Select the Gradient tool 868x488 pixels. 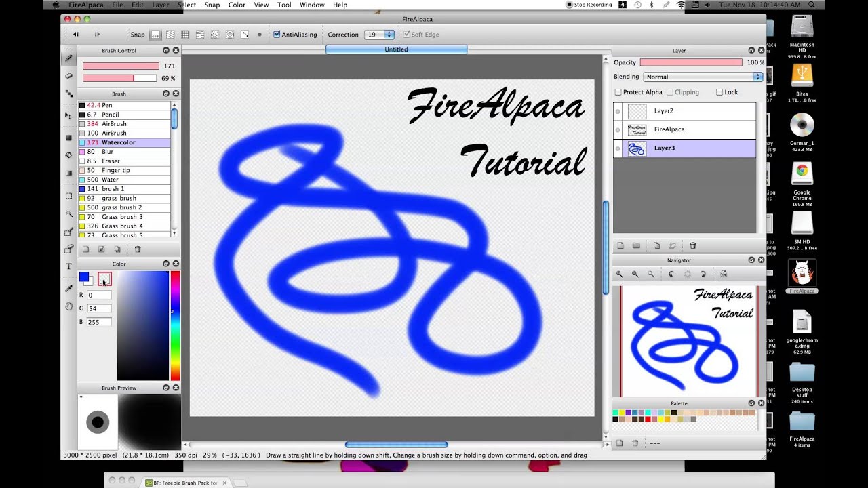[x=68, y=173]
